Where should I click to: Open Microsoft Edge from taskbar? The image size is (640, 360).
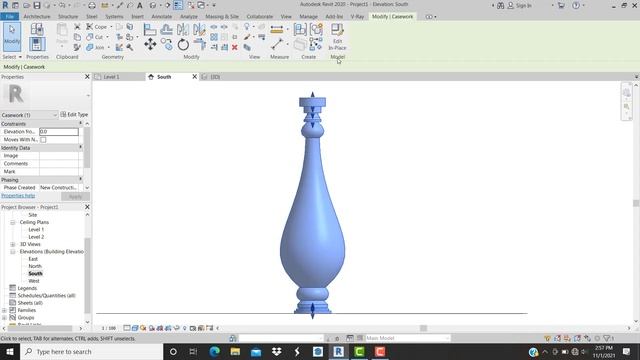click(x=214, y=351)
